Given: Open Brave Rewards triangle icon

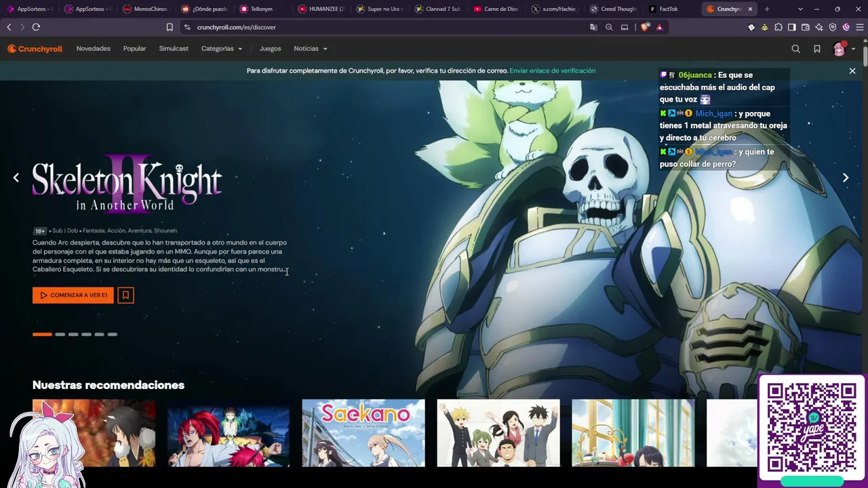Looking at the screenshot, I should click(659, 27).
